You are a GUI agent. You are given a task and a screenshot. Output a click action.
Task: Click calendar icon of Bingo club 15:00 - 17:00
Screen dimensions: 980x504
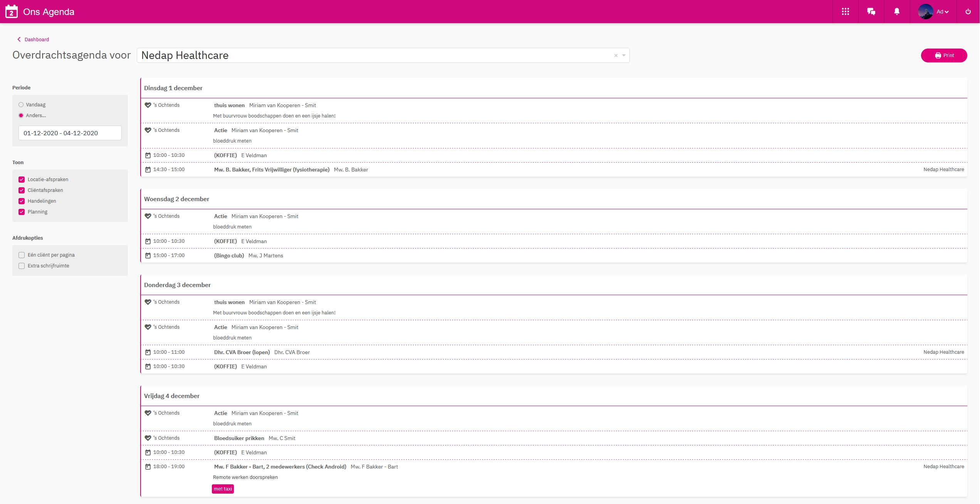tap(148, 255)
